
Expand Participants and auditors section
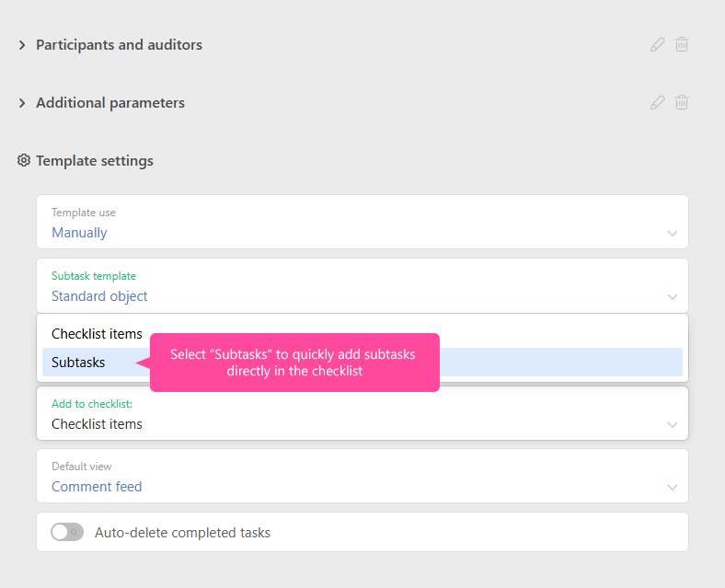click(22, 45)
